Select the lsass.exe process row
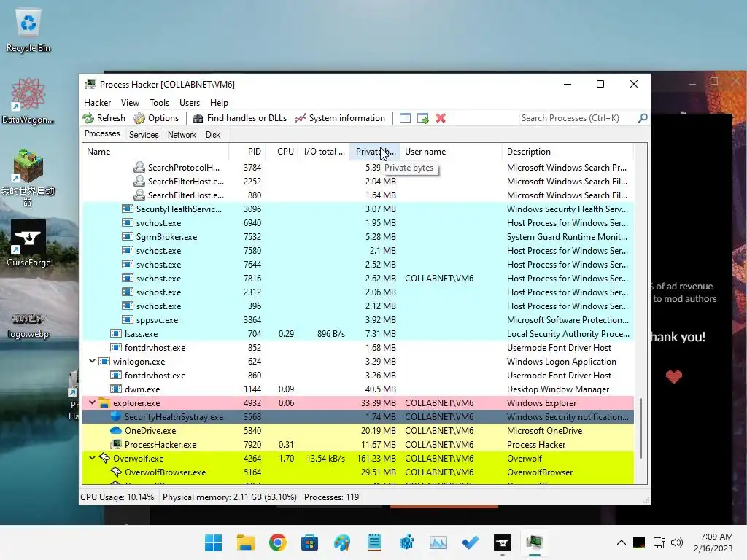747x560 pixels. pos(358,334)
